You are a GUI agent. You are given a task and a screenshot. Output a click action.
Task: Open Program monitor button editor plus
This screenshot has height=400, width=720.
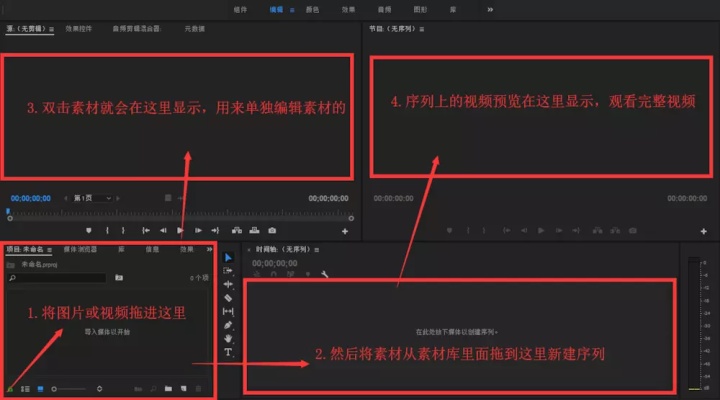(703, 231)
